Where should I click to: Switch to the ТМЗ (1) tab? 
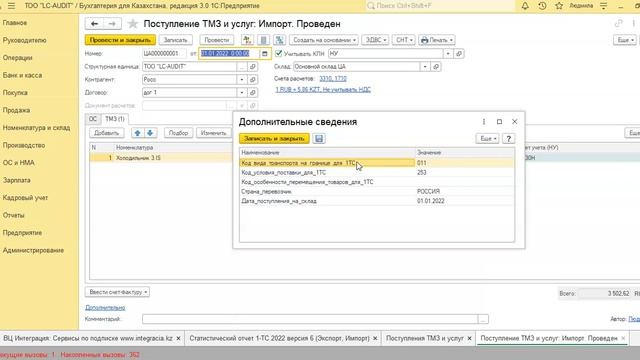(115, 119)
